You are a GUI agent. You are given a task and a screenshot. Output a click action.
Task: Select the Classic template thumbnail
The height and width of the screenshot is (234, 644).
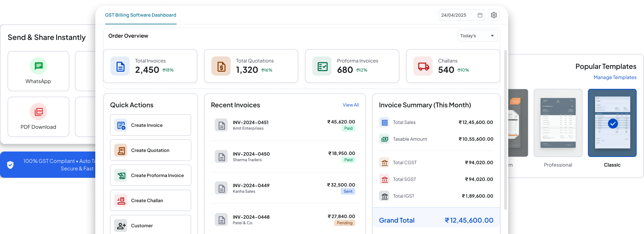tap(612, 123)
